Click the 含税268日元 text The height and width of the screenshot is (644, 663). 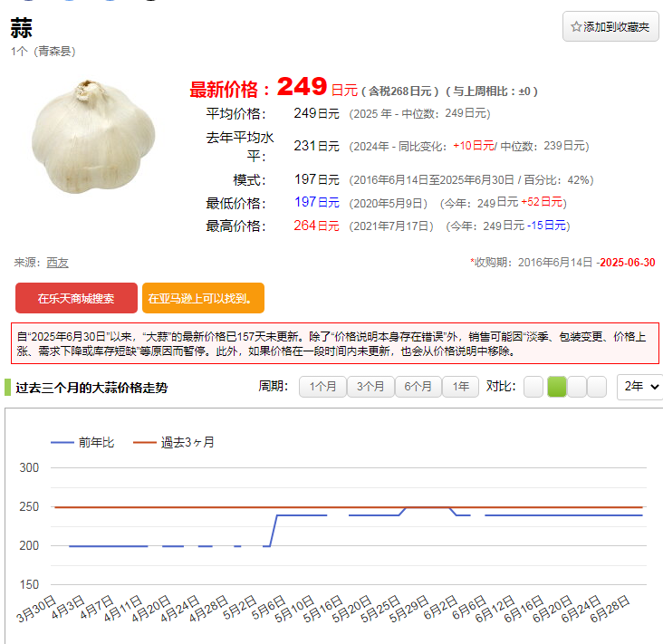click(399, 91)
